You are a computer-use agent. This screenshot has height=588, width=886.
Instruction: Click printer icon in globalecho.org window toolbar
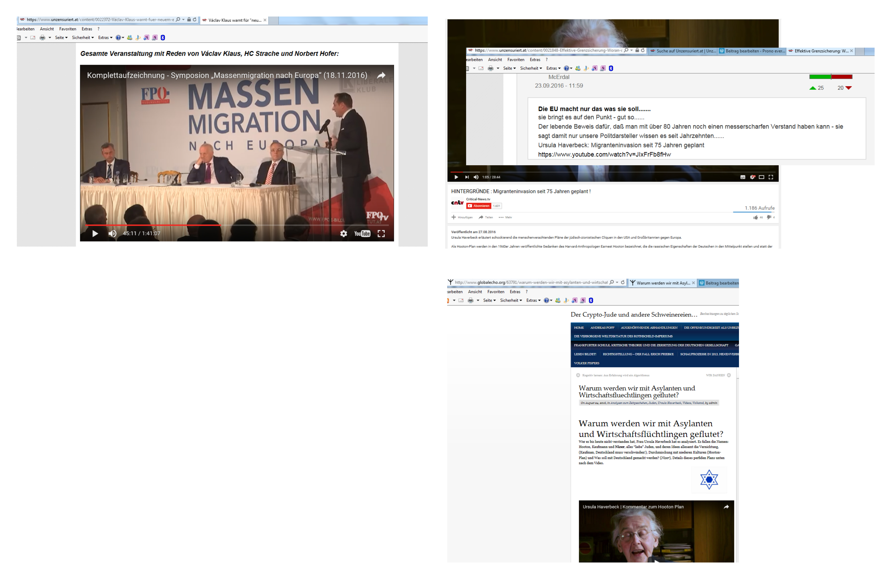tap(470, 300)
